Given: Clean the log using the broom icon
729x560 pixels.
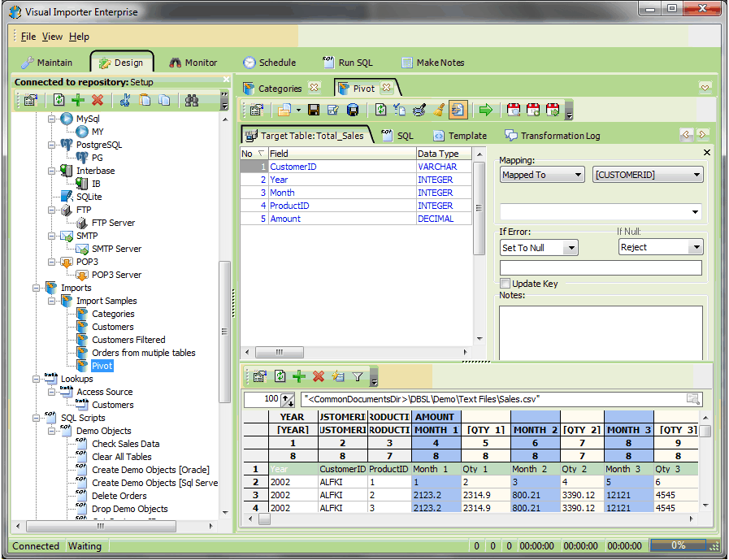Looking at the screenshot, I should coord(440,109).
